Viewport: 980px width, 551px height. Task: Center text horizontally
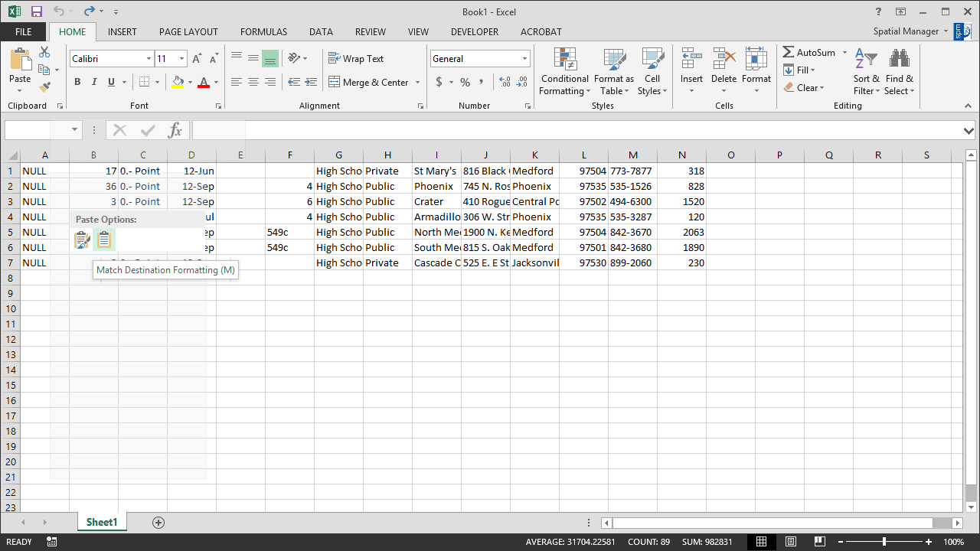click(253, 82)
